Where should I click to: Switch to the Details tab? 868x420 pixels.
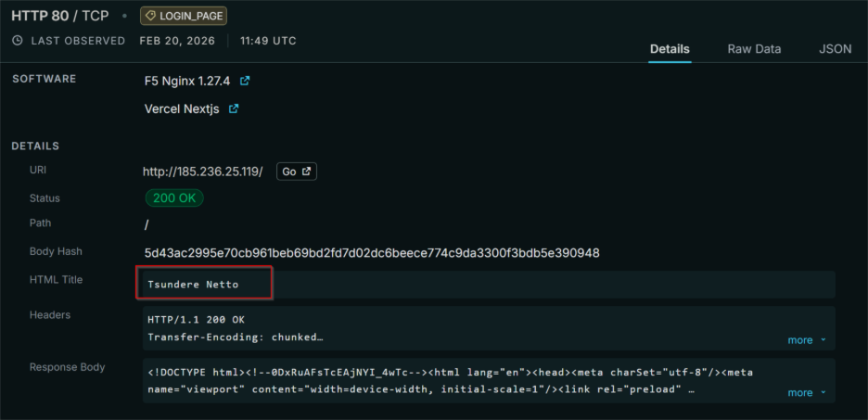pyautogui.click(x=670, y=49)
